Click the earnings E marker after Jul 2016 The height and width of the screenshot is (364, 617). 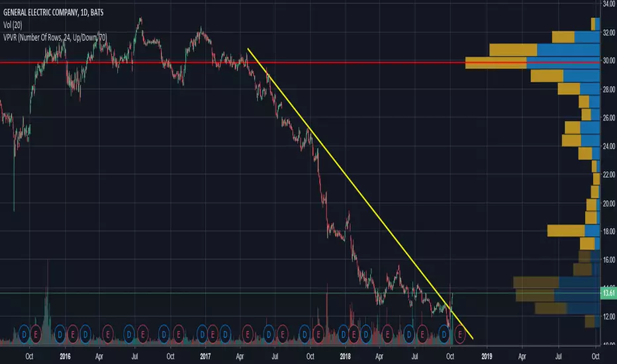point(142,335)
